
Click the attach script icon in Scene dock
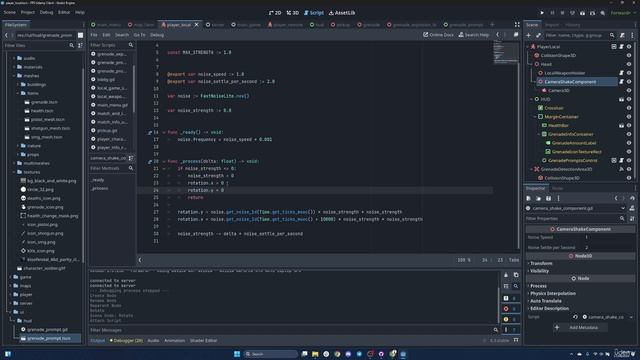tap(622, 36)
